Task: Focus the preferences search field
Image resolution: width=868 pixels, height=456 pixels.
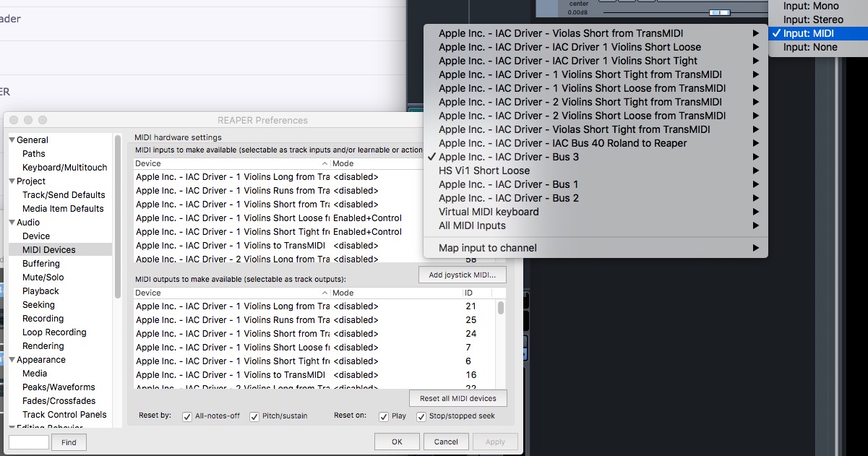Action: click(29, 442)
